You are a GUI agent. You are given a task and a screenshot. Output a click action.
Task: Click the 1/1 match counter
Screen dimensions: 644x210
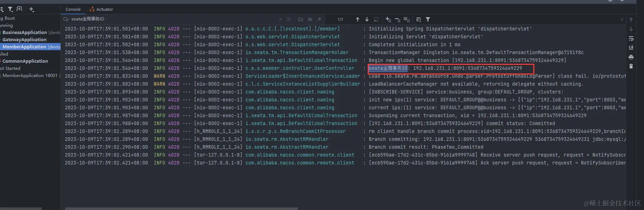click(340, 19)
